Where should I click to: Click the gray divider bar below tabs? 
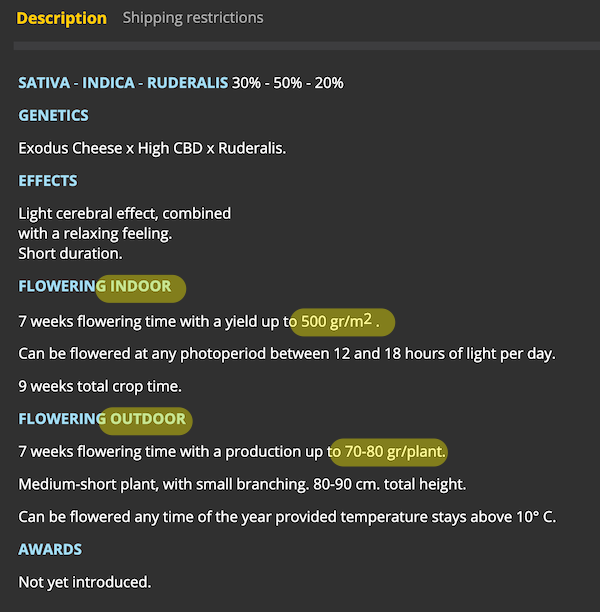(307, 46)
